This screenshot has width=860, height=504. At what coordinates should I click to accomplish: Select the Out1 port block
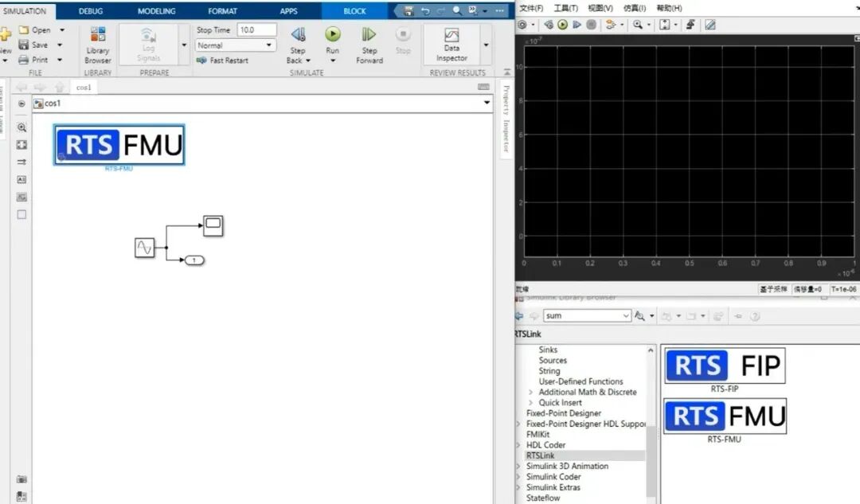194,260
